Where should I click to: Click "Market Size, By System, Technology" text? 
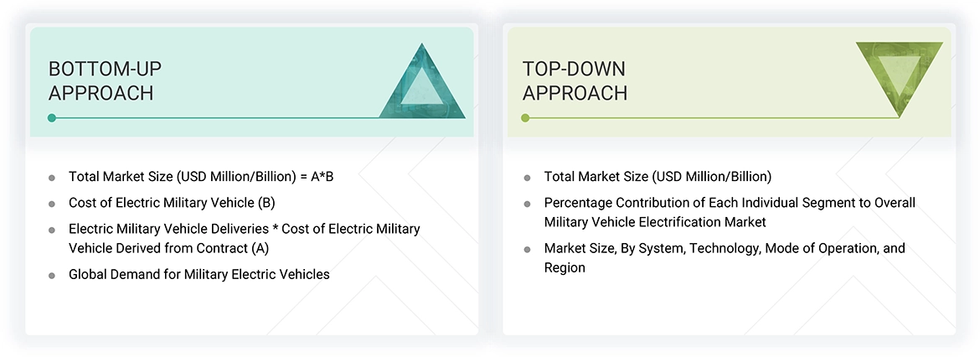pos(725,249)
